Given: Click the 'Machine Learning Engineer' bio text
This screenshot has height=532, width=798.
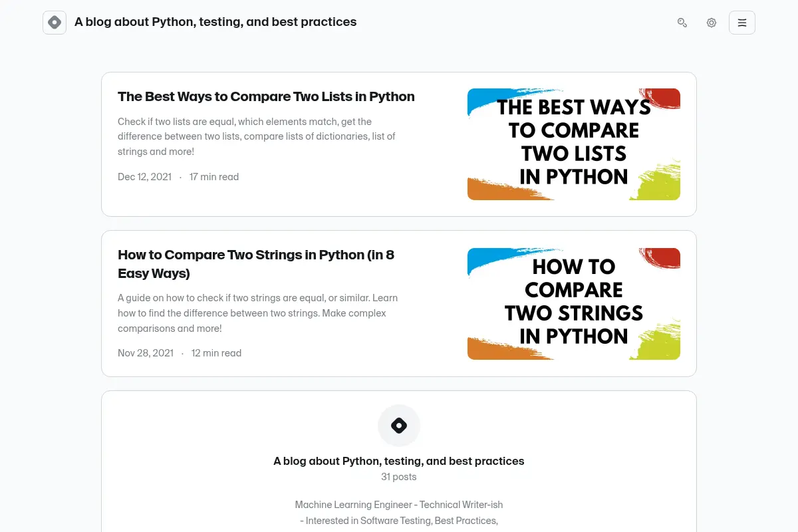Looking at the screenshot, I should 399,513.
